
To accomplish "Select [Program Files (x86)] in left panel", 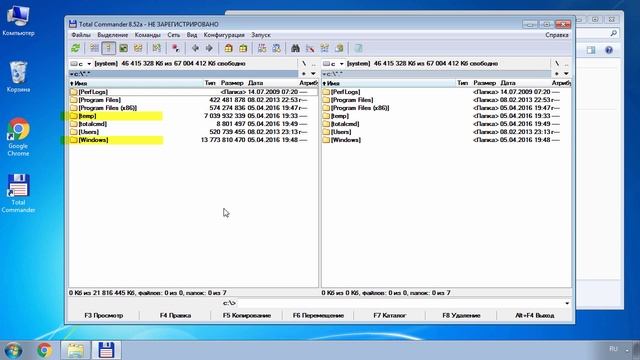I will click(x=193, y=108).
